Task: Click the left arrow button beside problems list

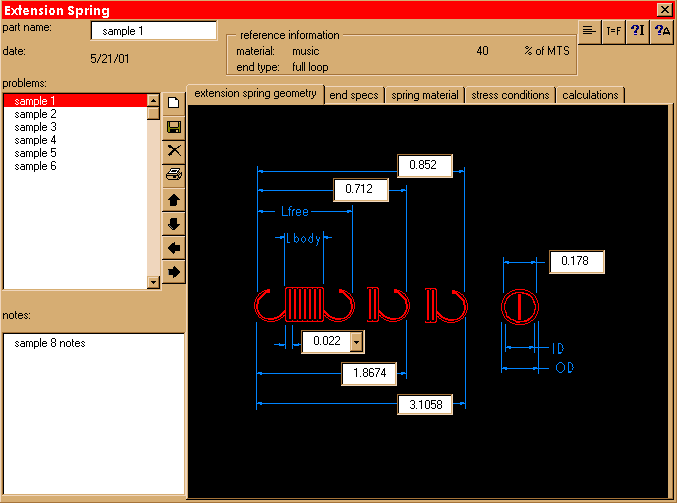Action: tap(174, 248)
